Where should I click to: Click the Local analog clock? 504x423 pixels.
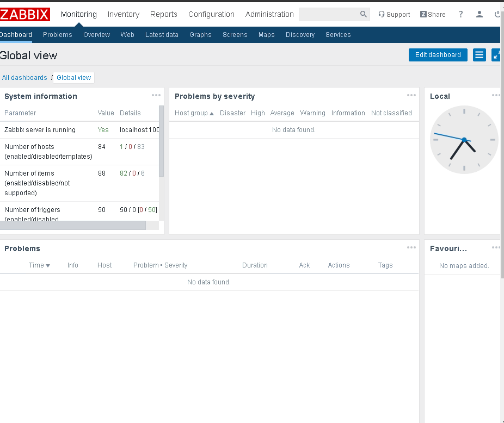(x=464, y=140)
